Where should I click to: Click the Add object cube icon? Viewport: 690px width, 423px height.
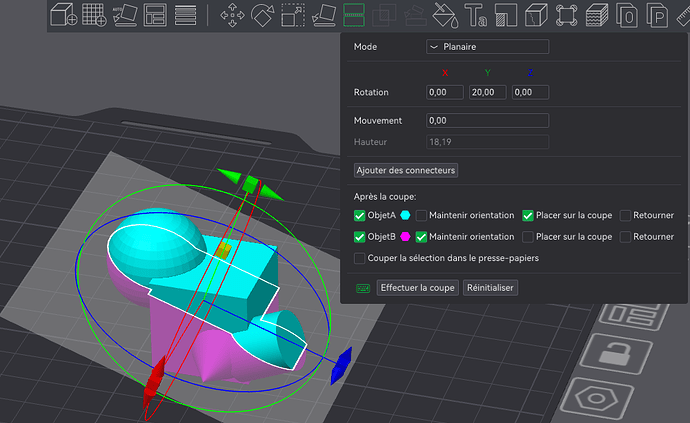point(63,15)
